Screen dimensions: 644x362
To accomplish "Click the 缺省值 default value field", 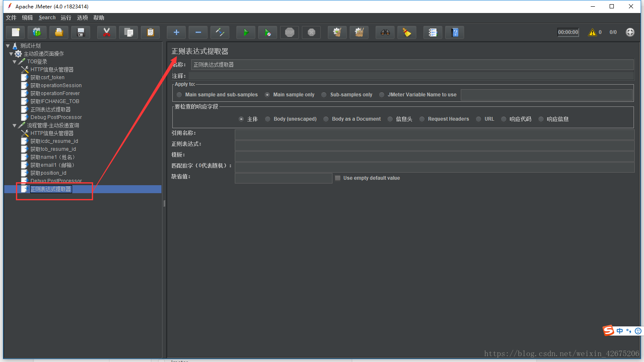I will pos(283,178).
